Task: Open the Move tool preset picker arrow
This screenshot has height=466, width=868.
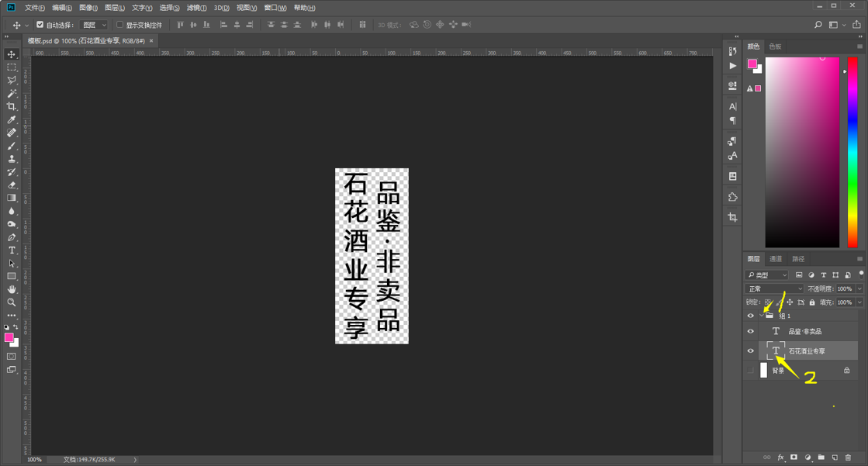Action: coord(26,26)
